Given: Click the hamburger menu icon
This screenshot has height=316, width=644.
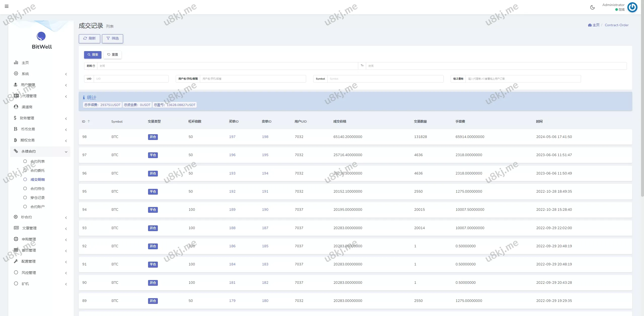Looking at the screenshot, I should (7, 6).
